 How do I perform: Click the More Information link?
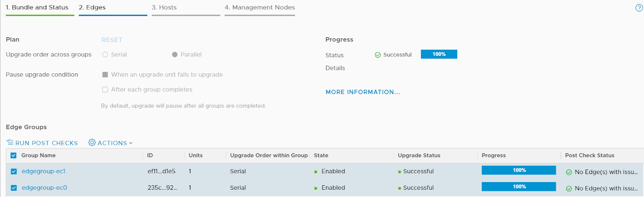click(x=363, y=92)
